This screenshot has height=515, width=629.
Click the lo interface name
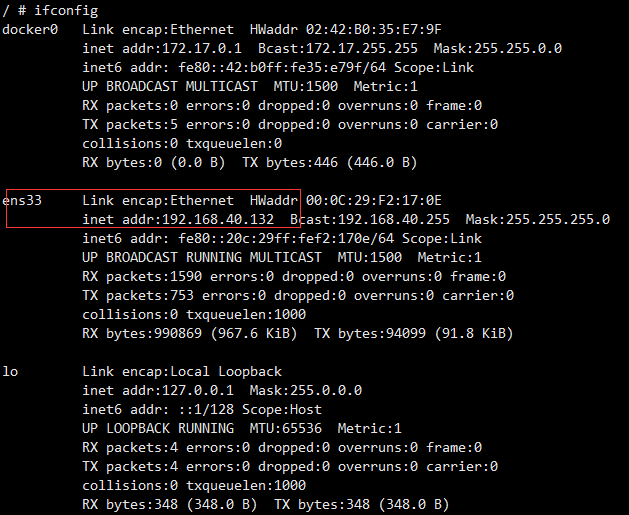pyautogui.click(x=10, y=371)
